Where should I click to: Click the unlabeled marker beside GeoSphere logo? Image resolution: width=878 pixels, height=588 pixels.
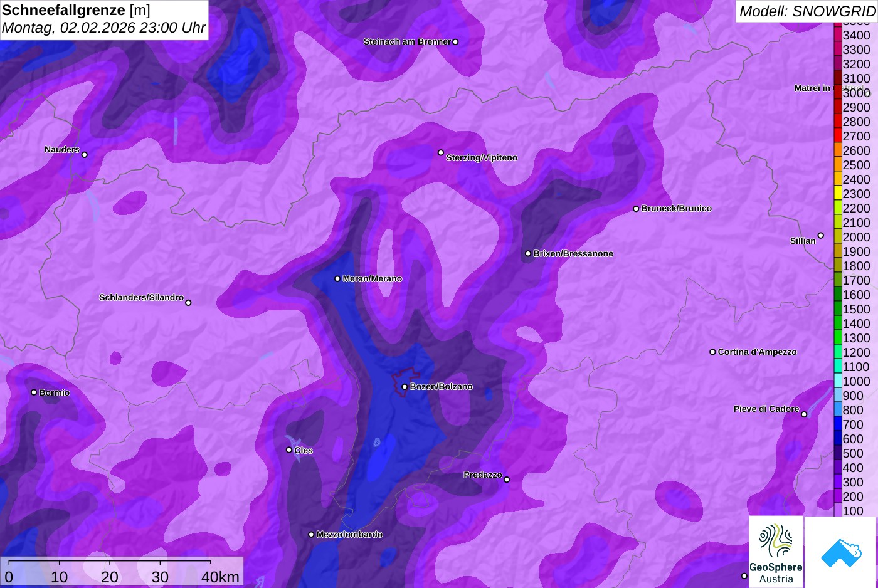point(744,576)
